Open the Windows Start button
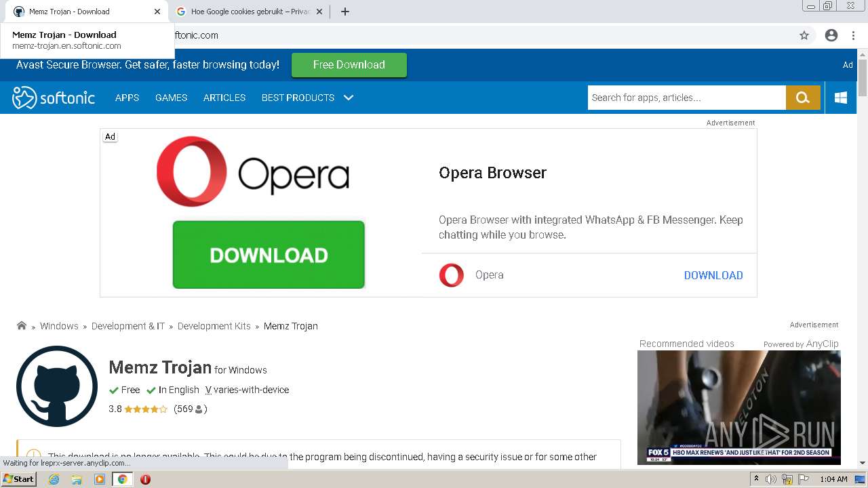The width and height of the screenshot is (868, 488). pyautogui.click(x=18, y=479)
